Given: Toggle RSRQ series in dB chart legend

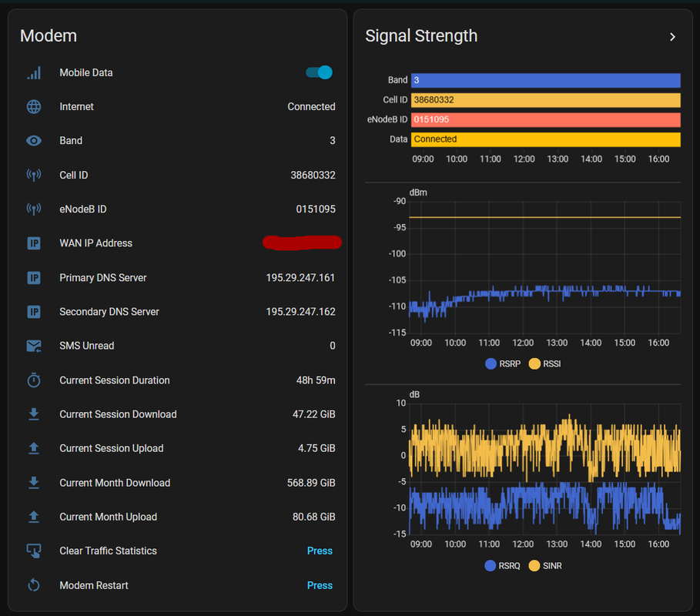Looking at the screenshot, I should (502, 565).
